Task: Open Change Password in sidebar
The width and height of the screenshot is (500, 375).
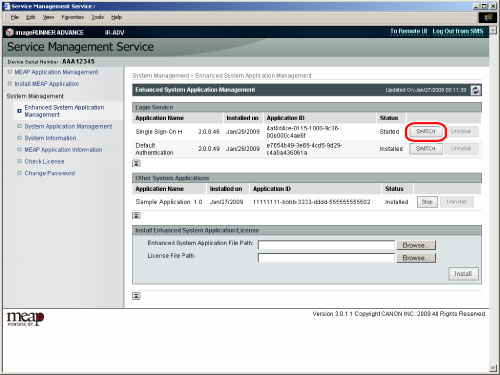Action: click(x=50, y=173)
